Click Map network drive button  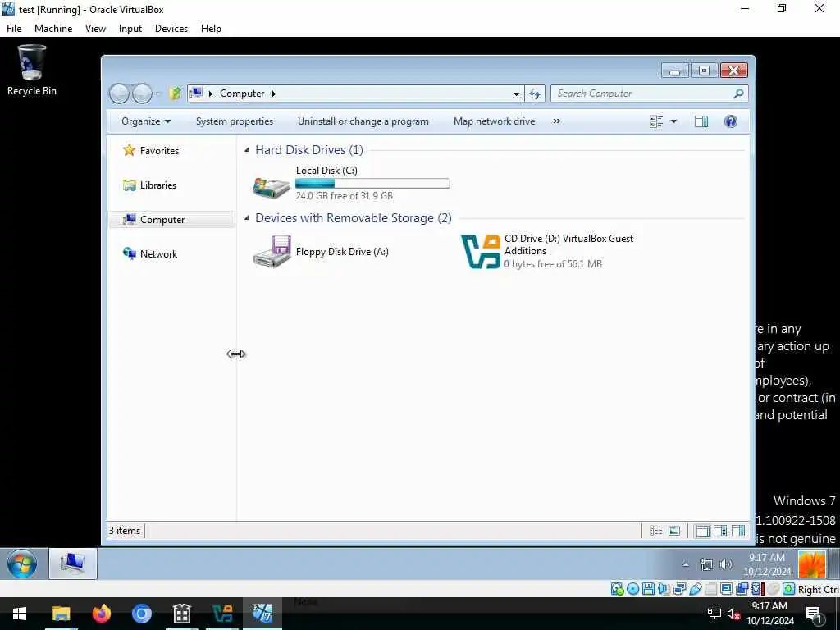[x=494, y=121]
